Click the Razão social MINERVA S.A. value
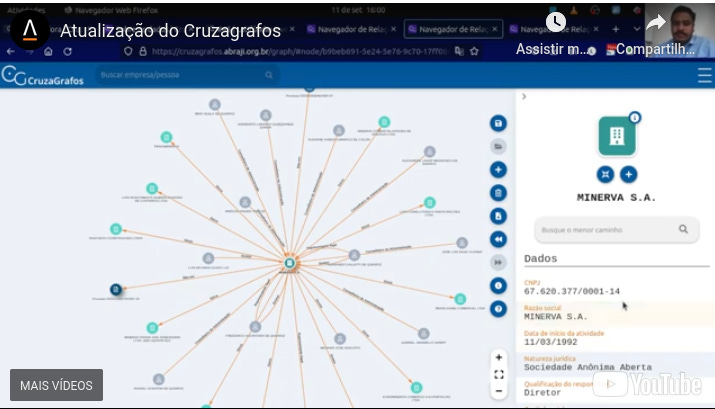The image size is (715, 409). click(x=555, y=316)
